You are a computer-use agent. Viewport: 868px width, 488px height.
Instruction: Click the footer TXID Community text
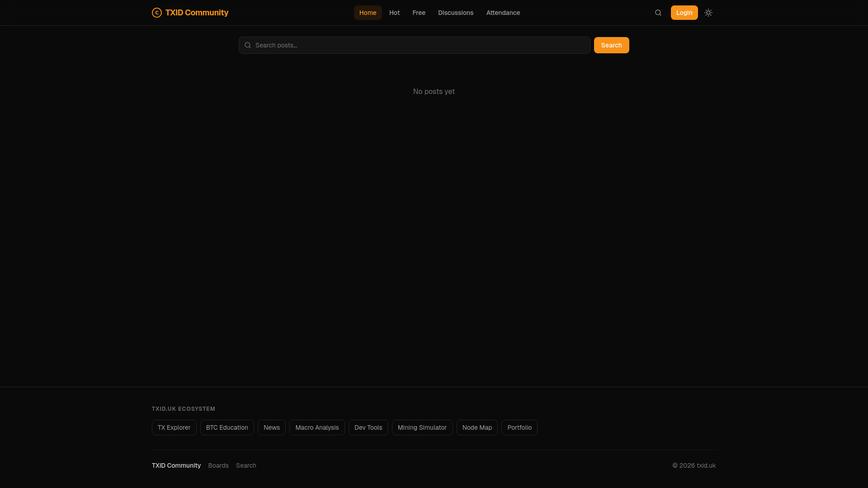point(176,465)
